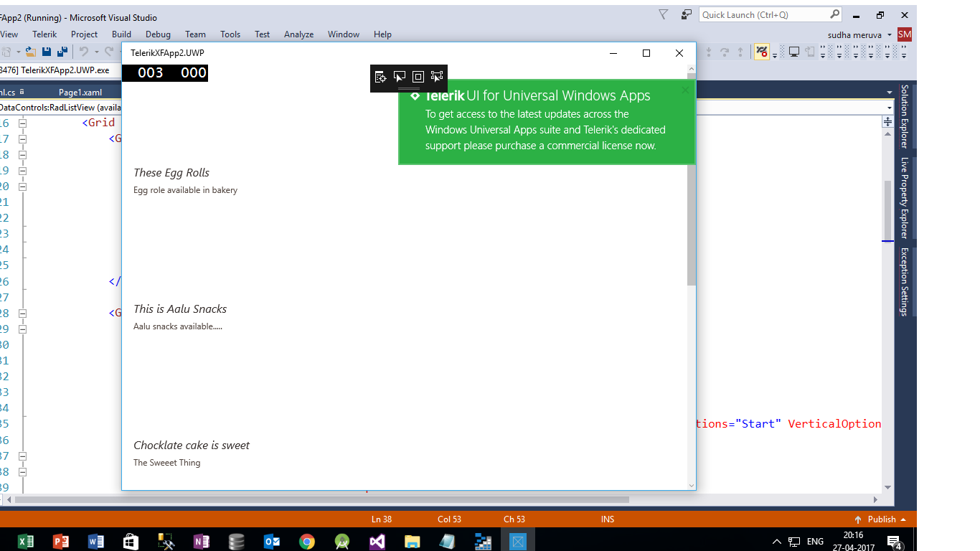Open the Analyze menu

coord(298,34)
